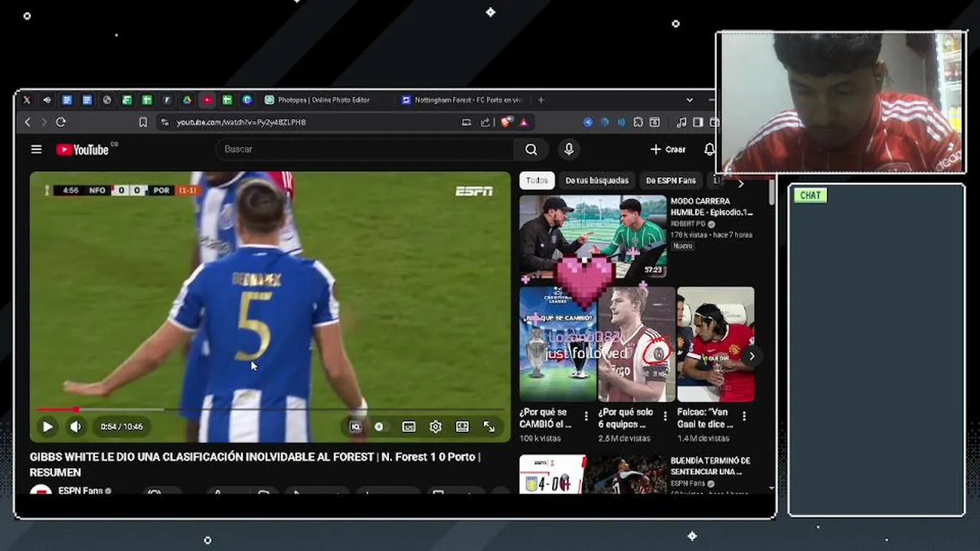
Task: Switch to Nottingham Forest - FC Porto tab
Action: click(462, 100)
